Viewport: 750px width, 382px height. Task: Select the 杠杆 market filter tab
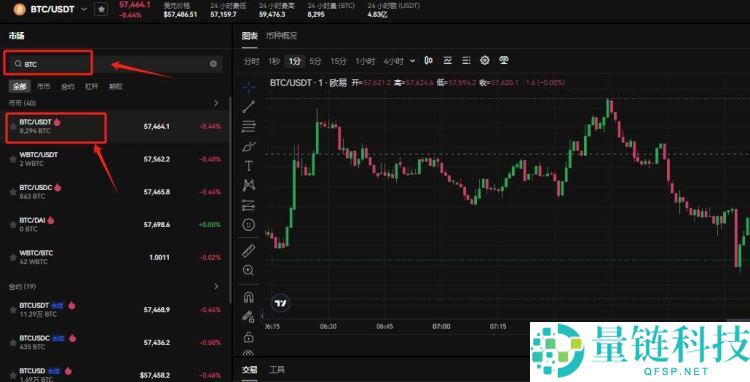[91, 87]
